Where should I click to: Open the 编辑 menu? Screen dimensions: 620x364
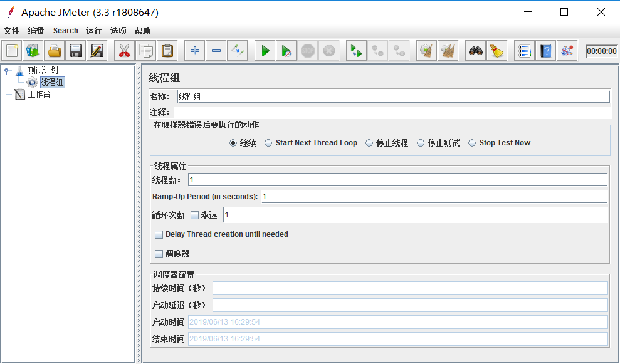36,31
